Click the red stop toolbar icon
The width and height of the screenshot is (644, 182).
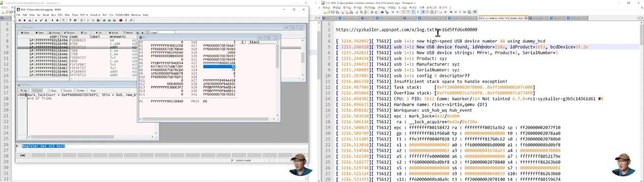tap(120, 20)
